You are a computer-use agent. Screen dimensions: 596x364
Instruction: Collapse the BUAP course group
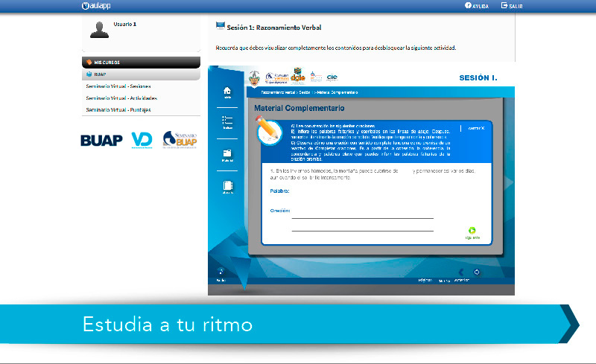[x=141, y=74]
